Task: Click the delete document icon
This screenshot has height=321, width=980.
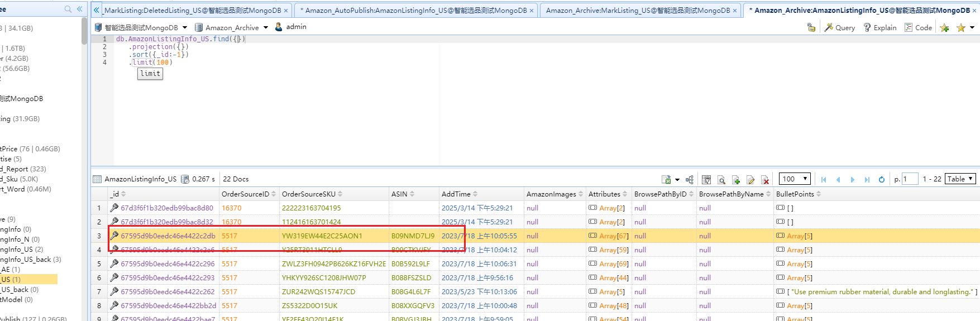Action: (x=765, y=179)
